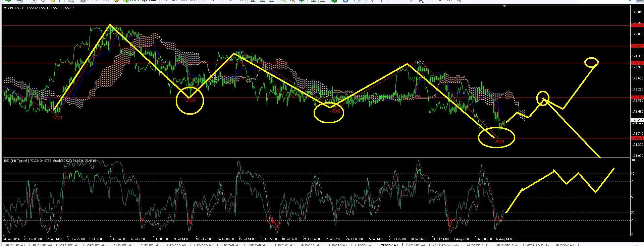Expand the GBPJPY,H1 chart title triangle
The height and width of the screenshot is (246, 644).
(x=5, y=8)
